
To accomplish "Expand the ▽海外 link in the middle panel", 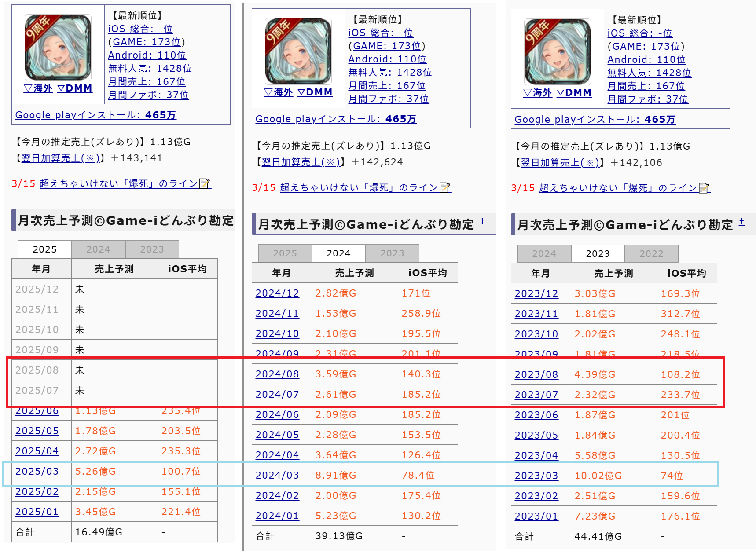I will pyautogui.click(x=279, y=92).
